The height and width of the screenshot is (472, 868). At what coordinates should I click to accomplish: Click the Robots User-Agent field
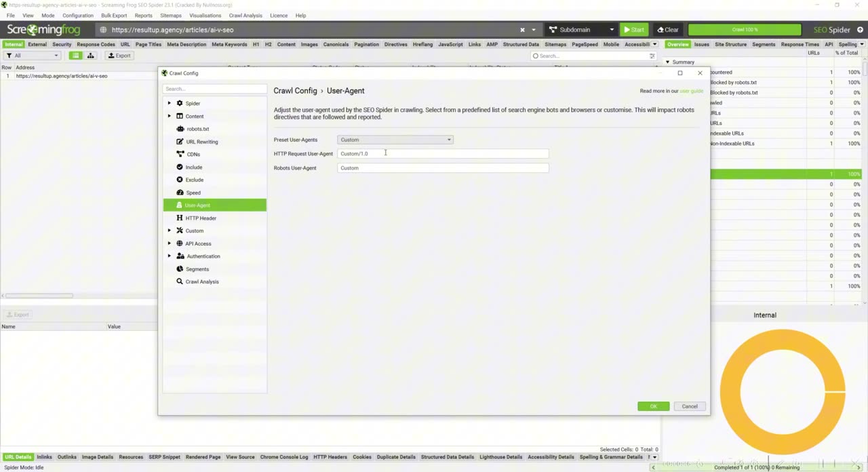pos(443,168)
